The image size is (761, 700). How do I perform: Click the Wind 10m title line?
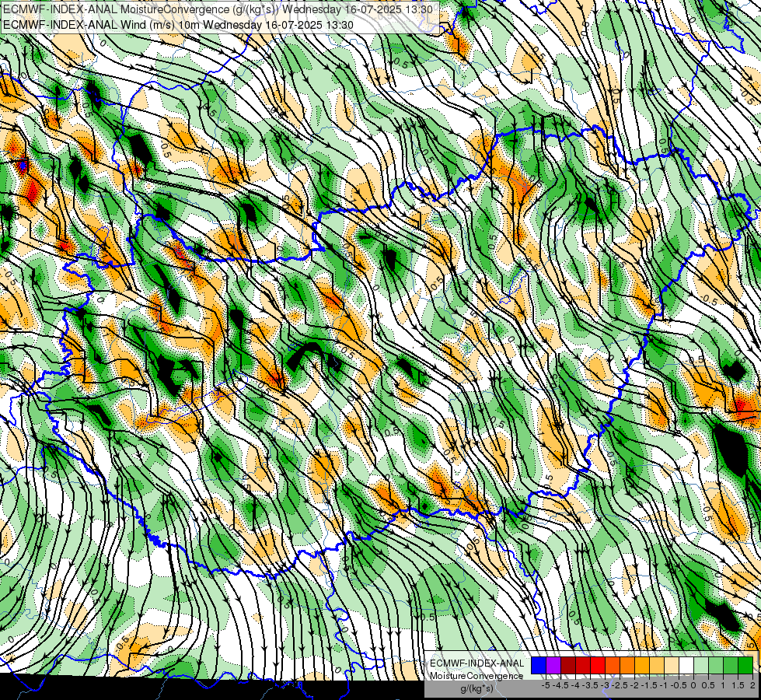coord(178,25)
